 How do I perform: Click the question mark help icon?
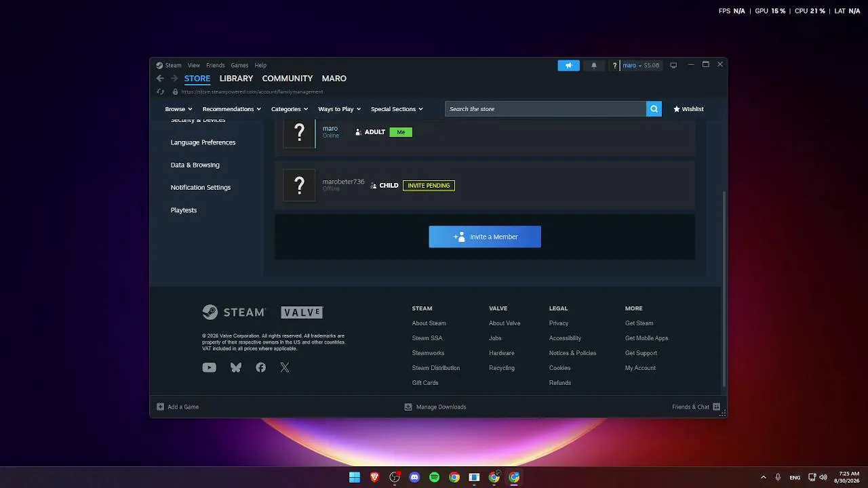pos(615,66)
